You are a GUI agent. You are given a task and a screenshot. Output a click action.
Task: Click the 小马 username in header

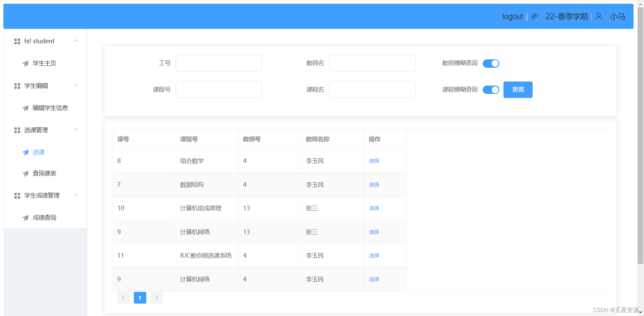point(618,16)
